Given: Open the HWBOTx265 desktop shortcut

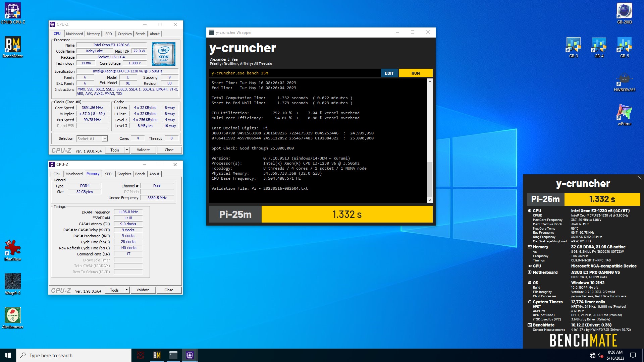Looking at the screenshot, I should pos(624,81).
